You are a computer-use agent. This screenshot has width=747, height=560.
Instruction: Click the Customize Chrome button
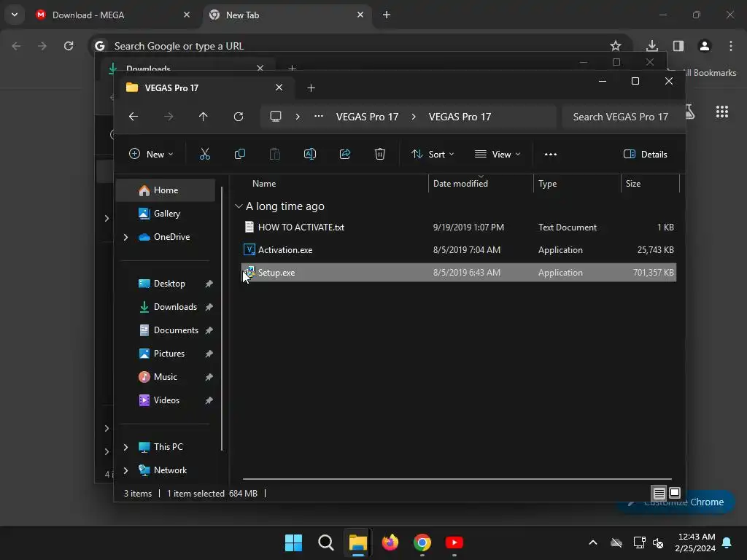pos(676,502)
